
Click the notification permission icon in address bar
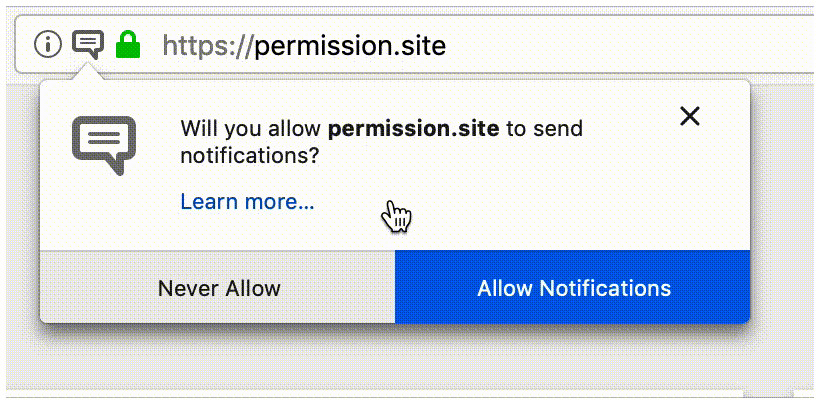tap(89, 43)
